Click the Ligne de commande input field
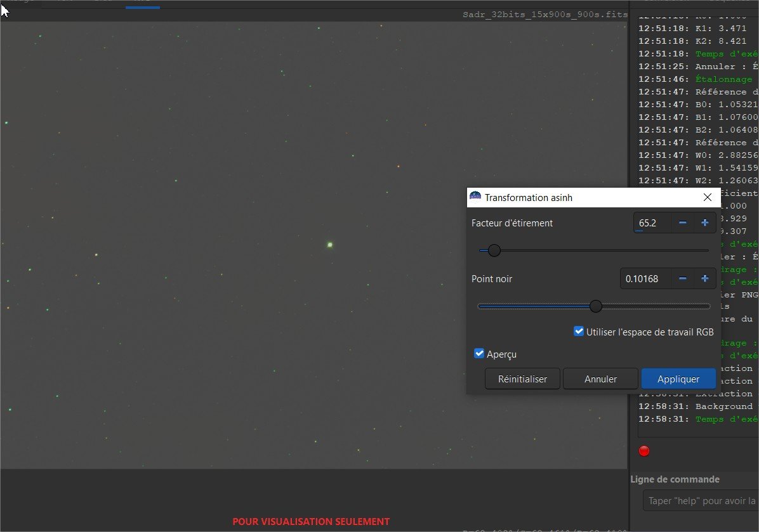Viewport: 759px width, 532px height. (701, 500)
